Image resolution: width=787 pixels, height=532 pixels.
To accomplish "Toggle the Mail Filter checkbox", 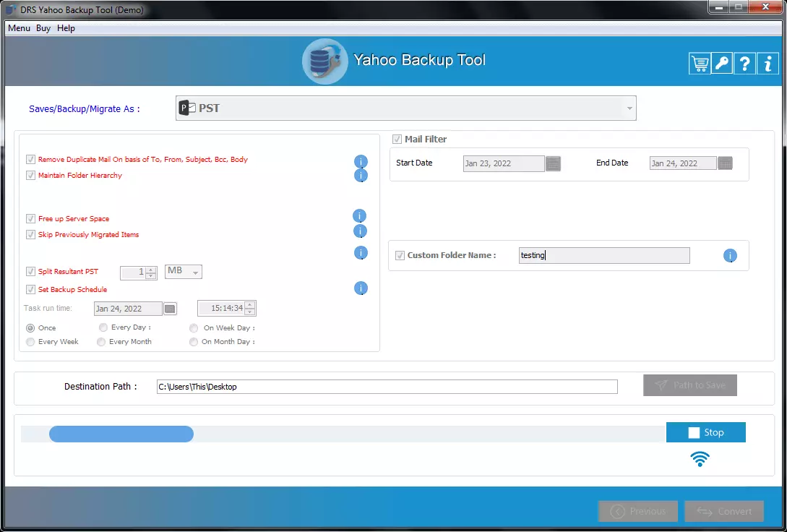I will [397, 139].
